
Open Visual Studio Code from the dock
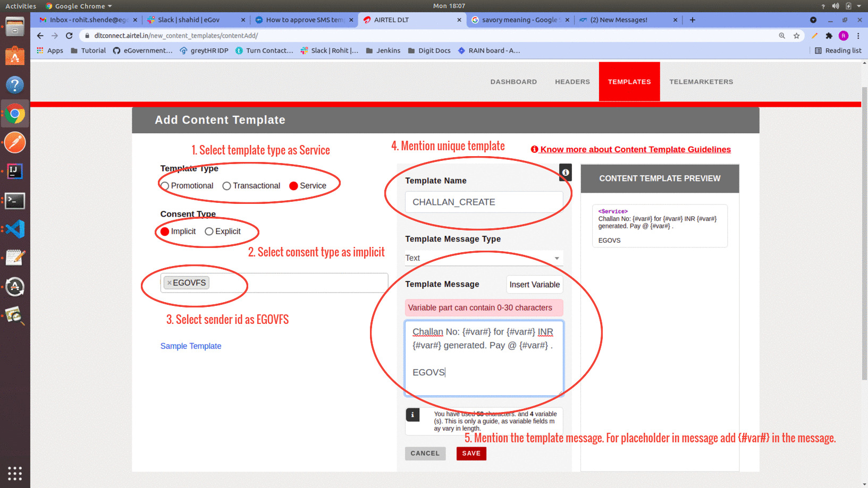pos(15,229)
